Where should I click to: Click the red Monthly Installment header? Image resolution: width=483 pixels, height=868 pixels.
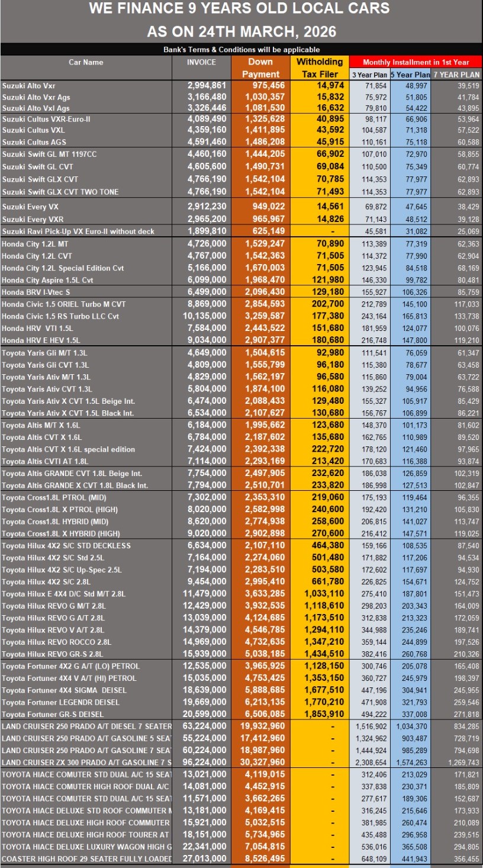(x=416, y=62)
